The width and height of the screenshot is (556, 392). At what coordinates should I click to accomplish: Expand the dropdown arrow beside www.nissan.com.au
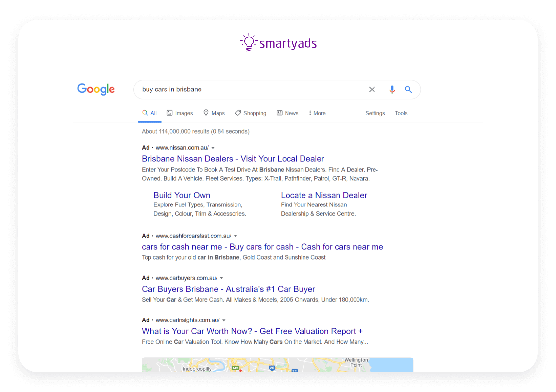[213, 148]
